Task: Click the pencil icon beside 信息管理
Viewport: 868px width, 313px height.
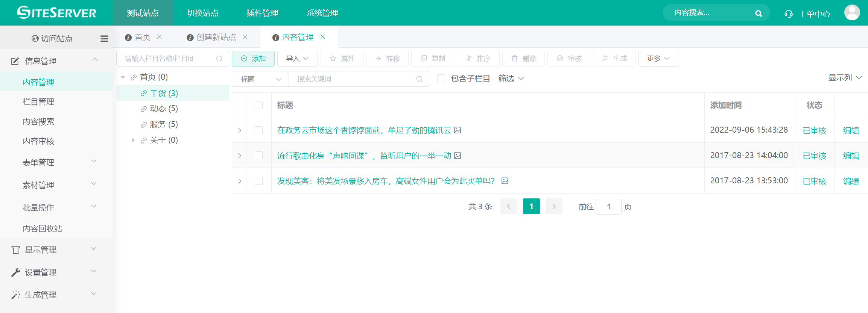Action: pos(15,61)
